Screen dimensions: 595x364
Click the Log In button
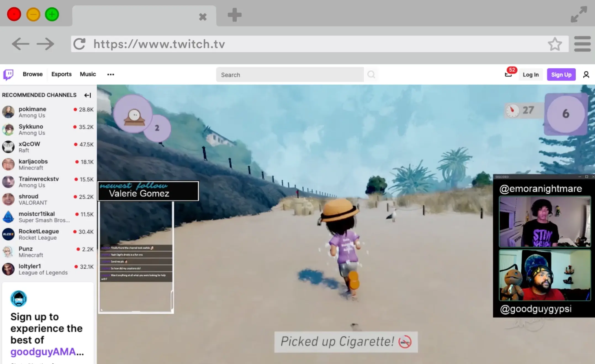pos(530,74)
